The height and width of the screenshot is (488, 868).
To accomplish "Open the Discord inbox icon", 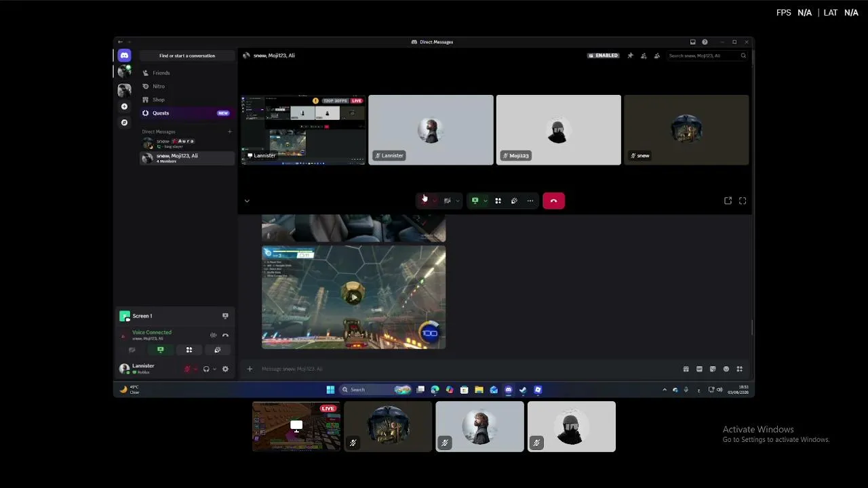I will click(692, 42).
